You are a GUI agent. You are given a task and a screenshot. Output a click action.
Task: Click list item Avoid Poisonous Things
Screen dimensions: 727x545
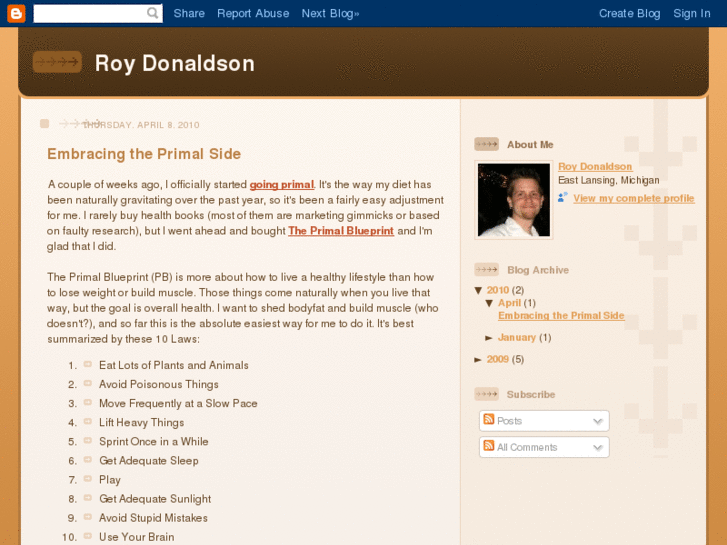[x=159, y=385]
